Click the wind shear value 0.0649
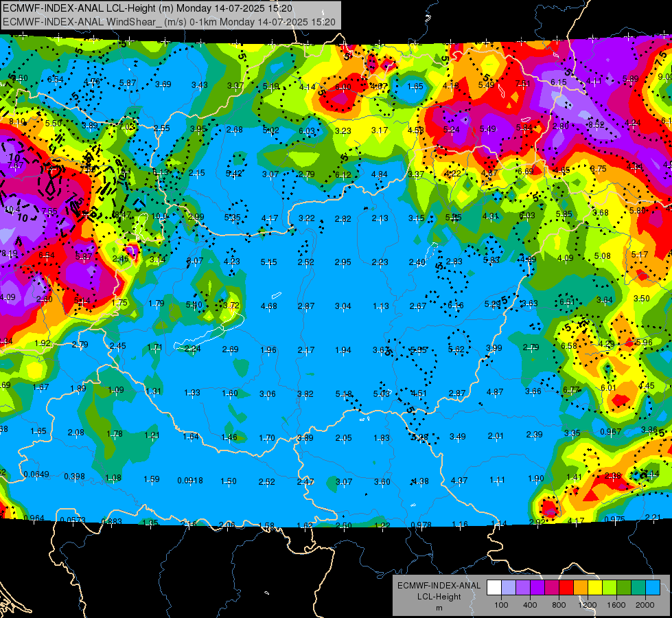 tap(36, 474)
